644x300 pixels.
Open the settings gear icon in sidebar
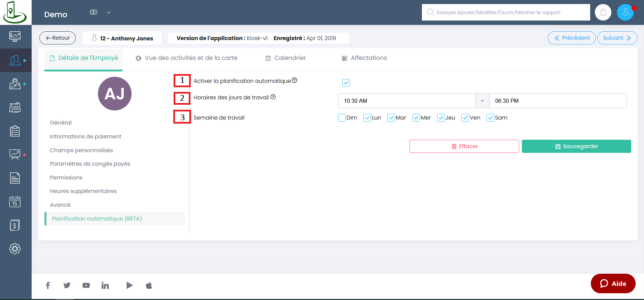15,249
